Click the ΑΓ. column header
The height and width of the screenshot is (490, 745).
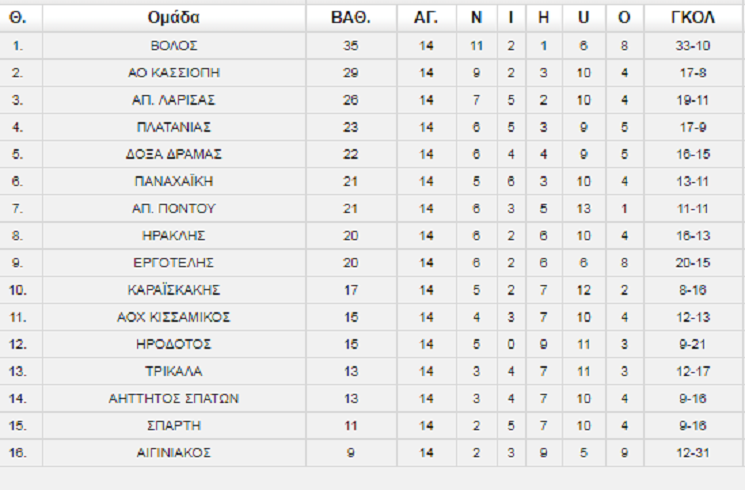[426, 17]
